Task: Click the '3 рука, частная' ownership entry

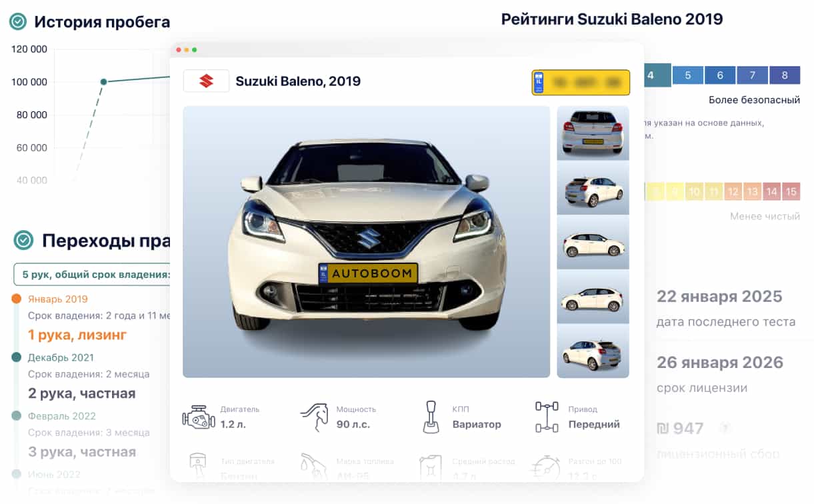Action: point(82,451)
